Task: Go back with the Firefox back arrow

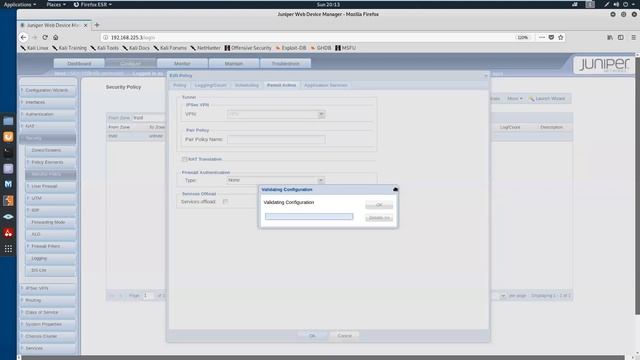Action: tap(24, 37)
